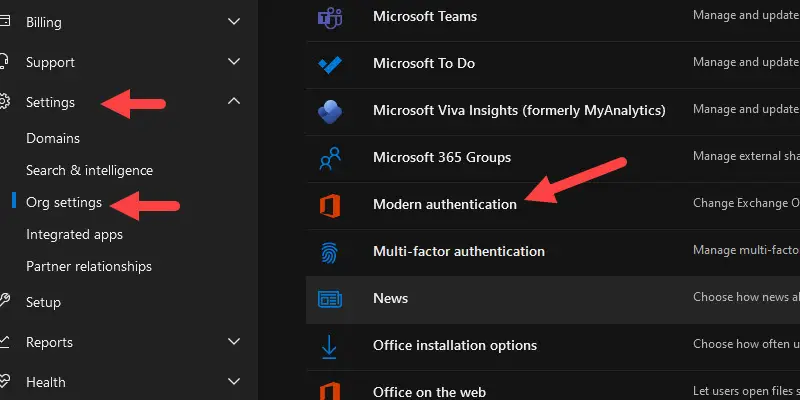
Task: Open Microsoft To Do service settings
Action: (424, 63)
